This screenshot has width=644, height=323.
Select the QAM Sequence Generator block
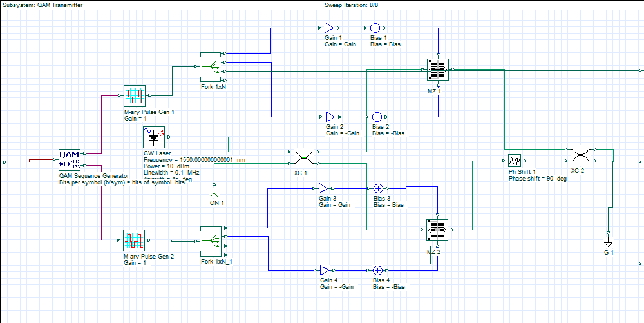click(69, 160)
